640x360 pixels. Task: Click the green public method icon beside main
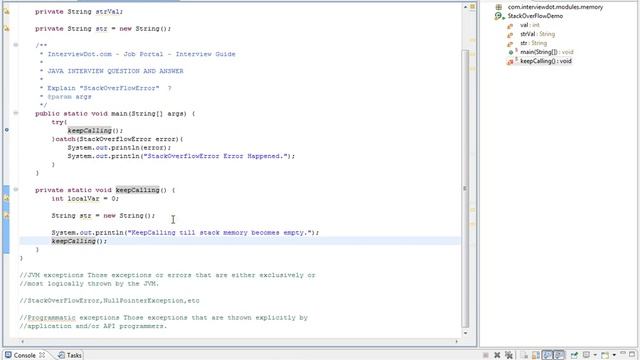[511, 52]
